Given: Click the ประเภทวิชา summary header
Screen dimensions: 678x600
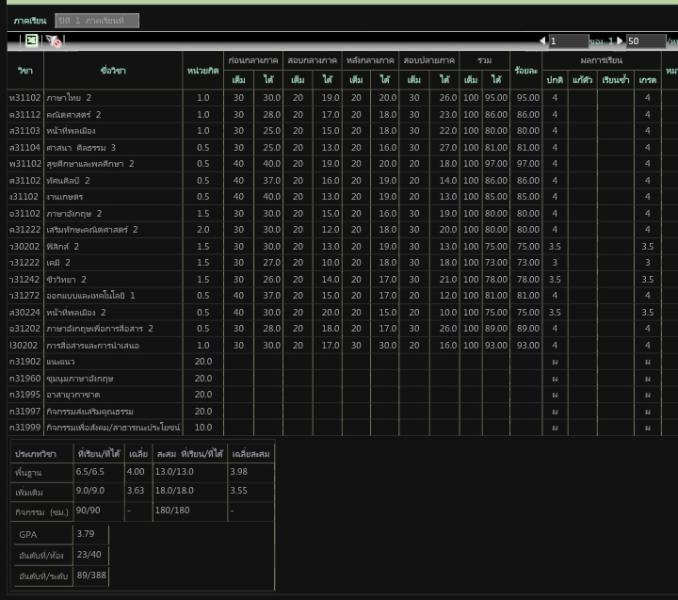Looking at the screenshot, I should (35, 454).
